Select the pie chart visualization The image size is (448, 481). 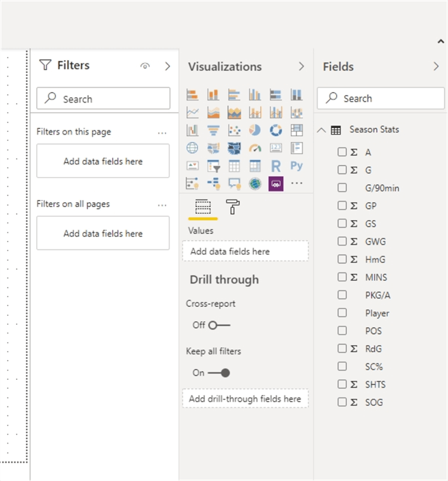pyautogui.click(x=255, y=130)
